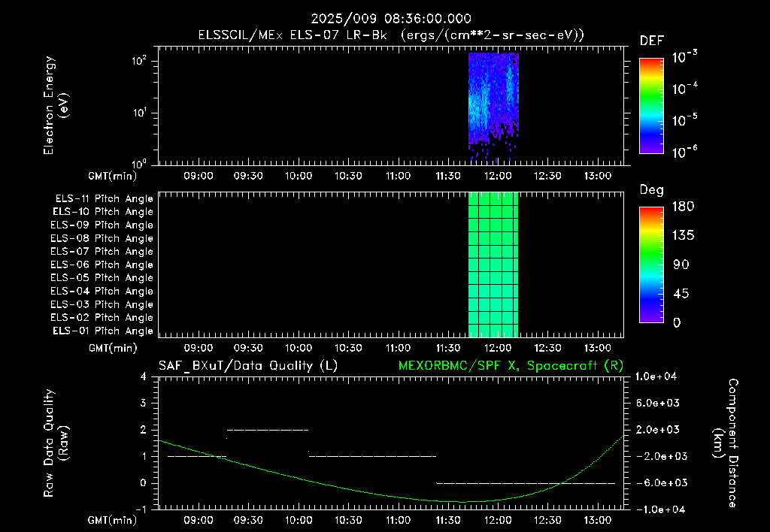Select the ELS-06 Pitch Angle row label

[x=102, y=265]
